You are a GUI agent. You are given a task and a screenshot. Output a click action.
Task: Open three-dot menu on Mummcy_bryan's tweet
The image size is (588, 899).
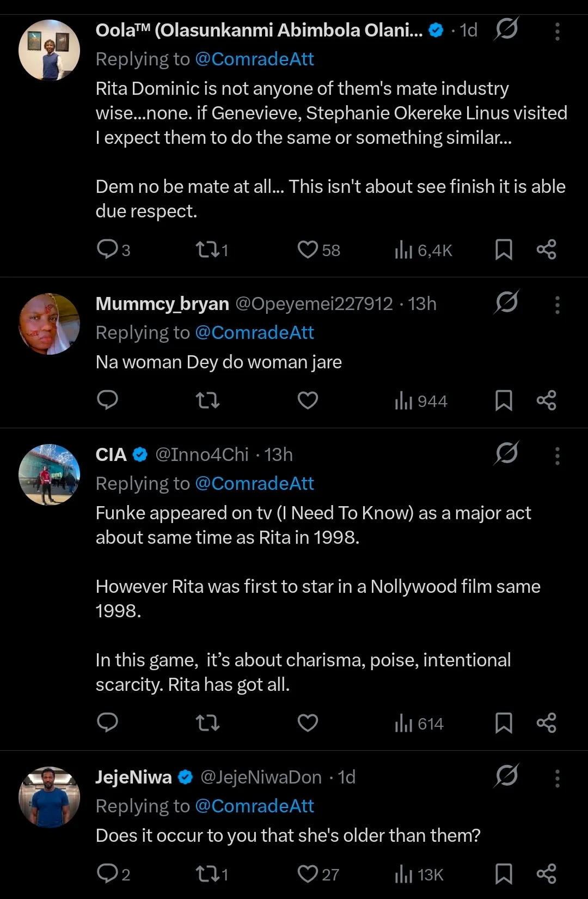[557, 305]
